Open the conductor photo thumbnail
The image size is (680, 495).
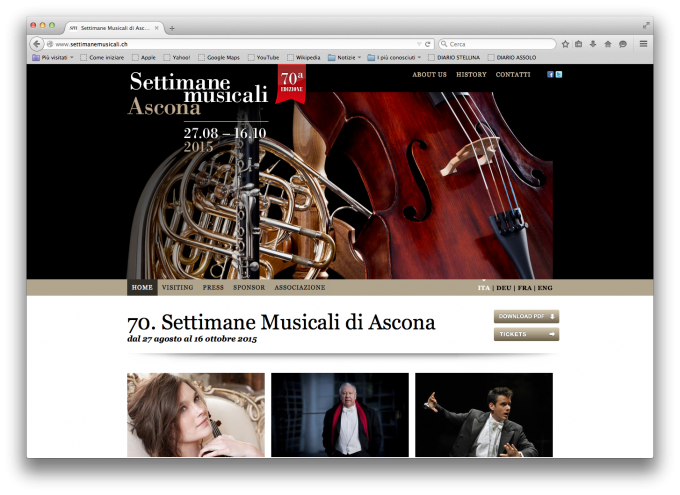pyautogui.click(x=484, y=415)
